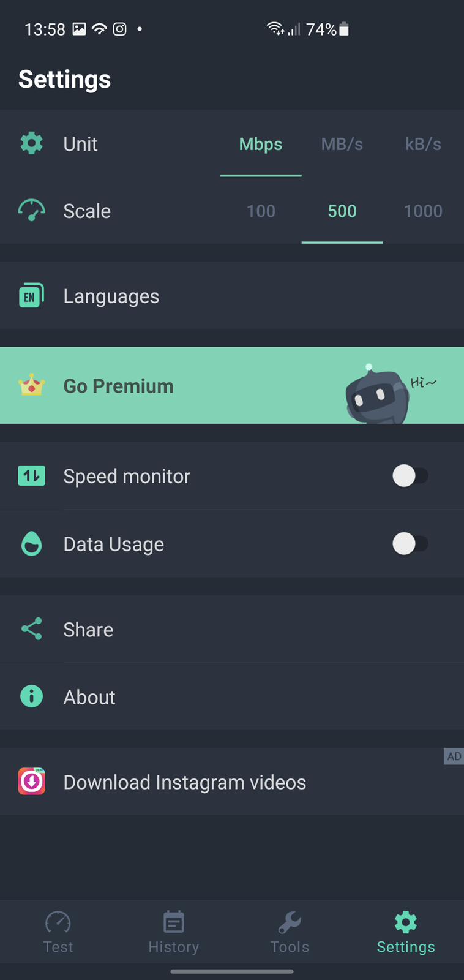Tap the Unit gear icon

point(31,143)
